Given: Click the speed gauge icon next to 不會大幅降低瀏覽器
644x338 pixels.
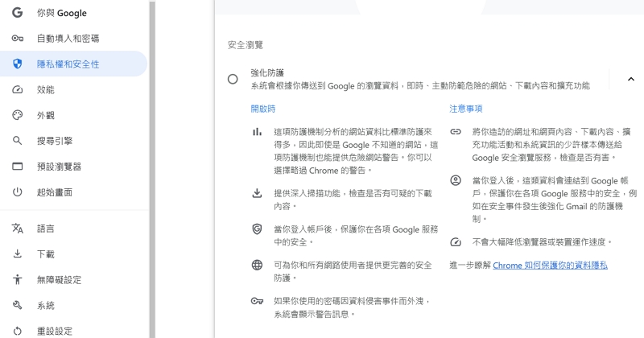Looking at the screenshot, I should (x=456, y=242).
